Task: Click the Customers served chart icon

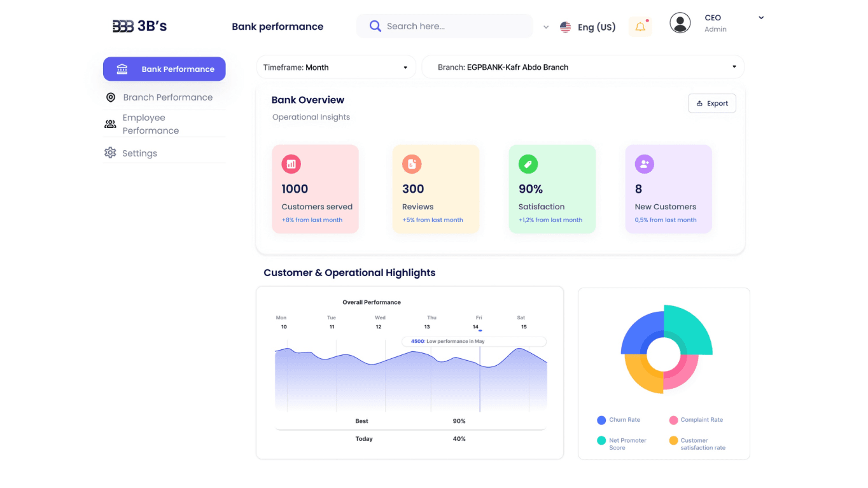Action: click(291, 164)
